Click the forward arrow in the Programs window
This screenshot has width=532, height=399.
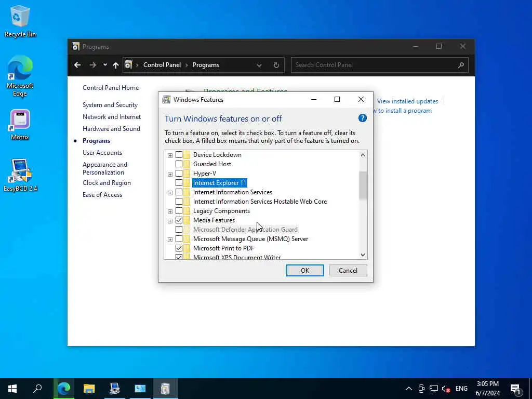[92, 65]
